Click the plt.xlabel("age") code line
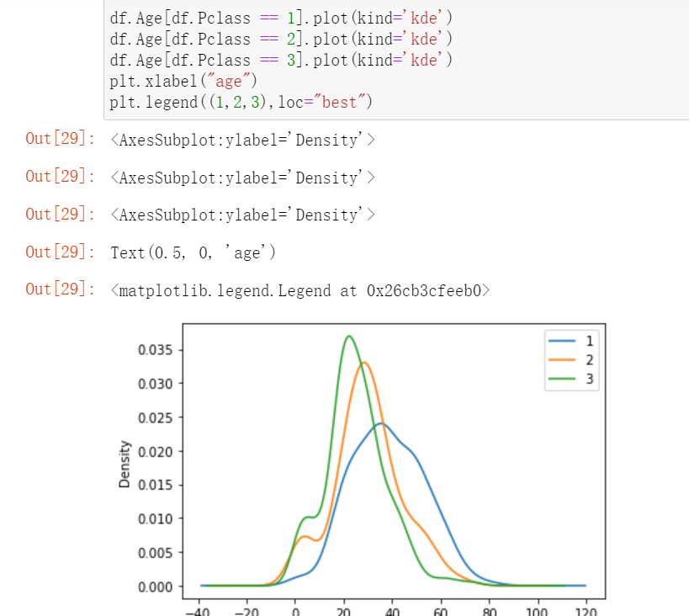 (183, 82)
